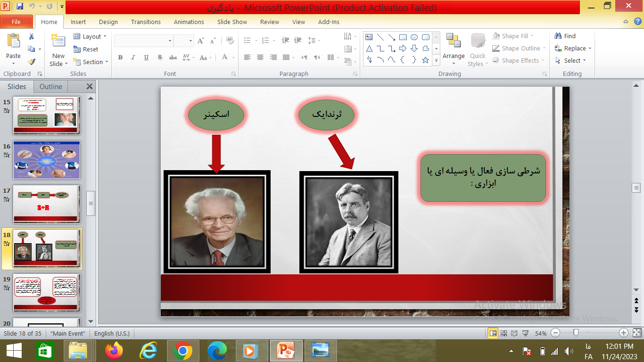Screen dimensions: 644x362
Task: Click the Save icon in quick access toolbar
Action: point(20,7)
